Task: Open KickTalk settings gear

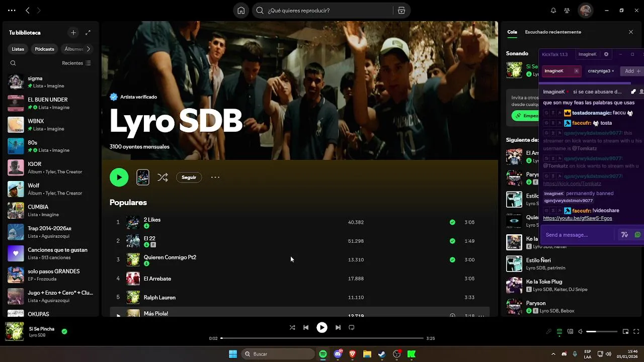Action: pyautogui.click(x=606, y=54)
